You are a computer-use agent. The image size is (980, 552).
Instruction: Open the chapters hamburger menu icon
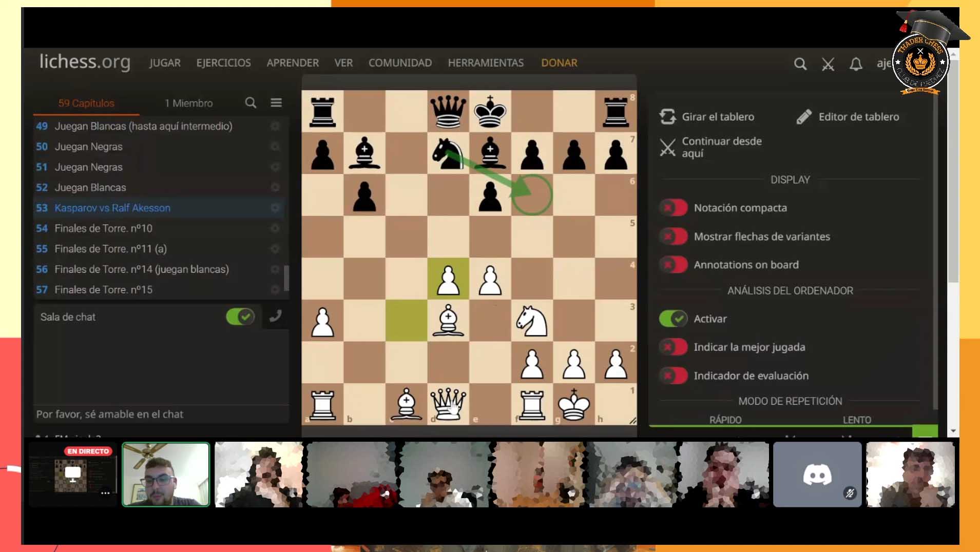[x=276, y=103]
